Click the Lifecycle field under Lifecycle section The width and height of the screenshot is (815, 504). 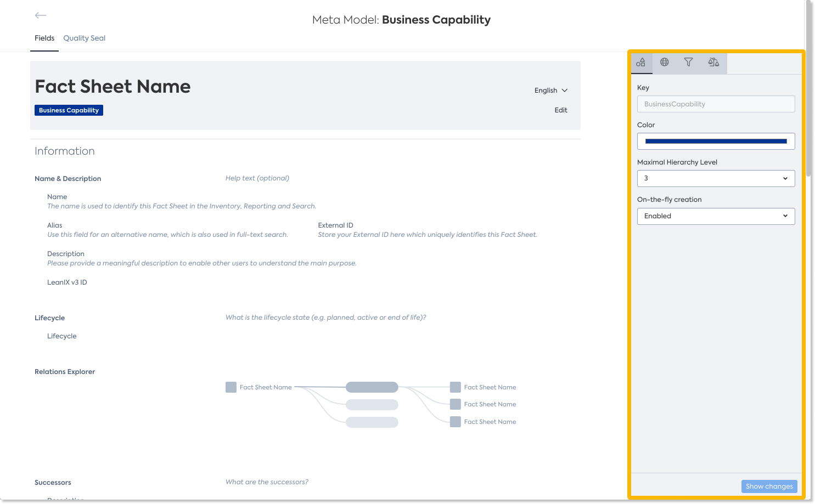pyautogui.click(x=62, y=336)
